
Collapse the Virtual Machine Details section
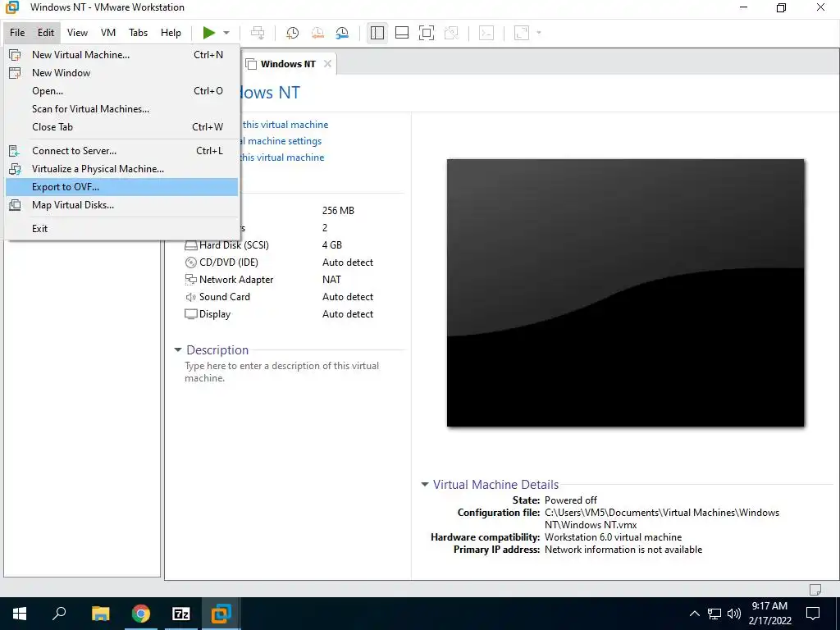(425, 484)
